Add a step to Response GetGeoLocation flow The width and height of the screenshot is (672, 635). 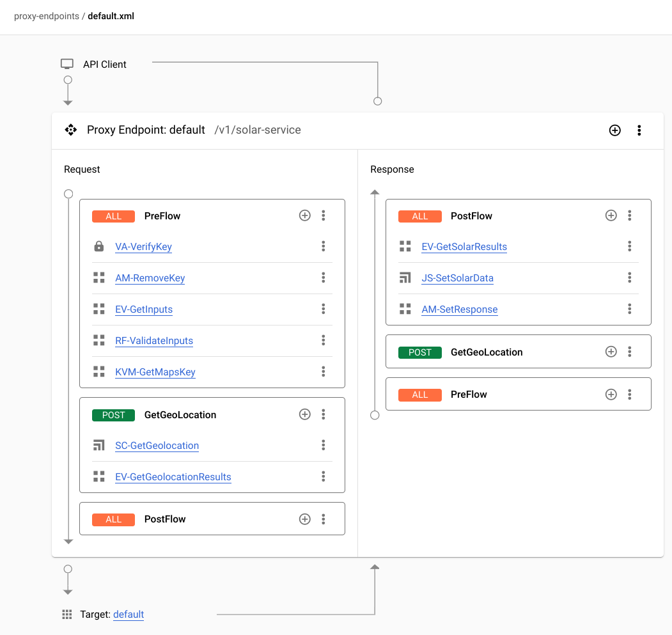coord(611,352)
